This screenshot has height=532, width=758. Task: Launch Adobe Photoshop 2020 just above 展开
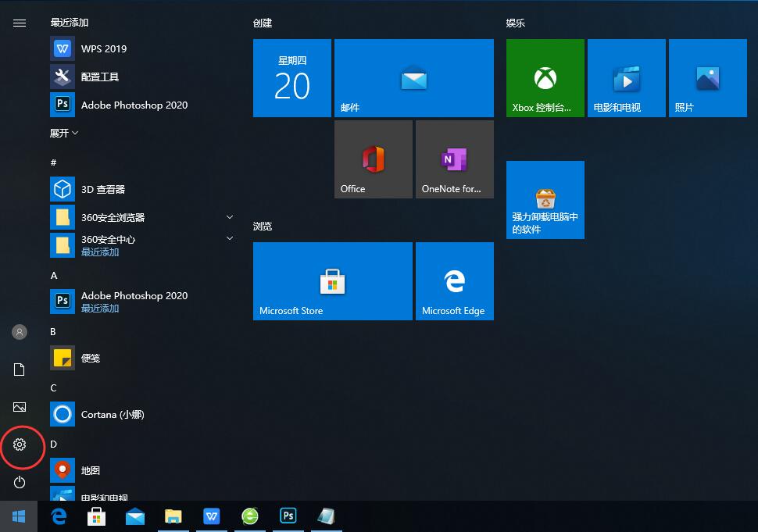(142, 105)
